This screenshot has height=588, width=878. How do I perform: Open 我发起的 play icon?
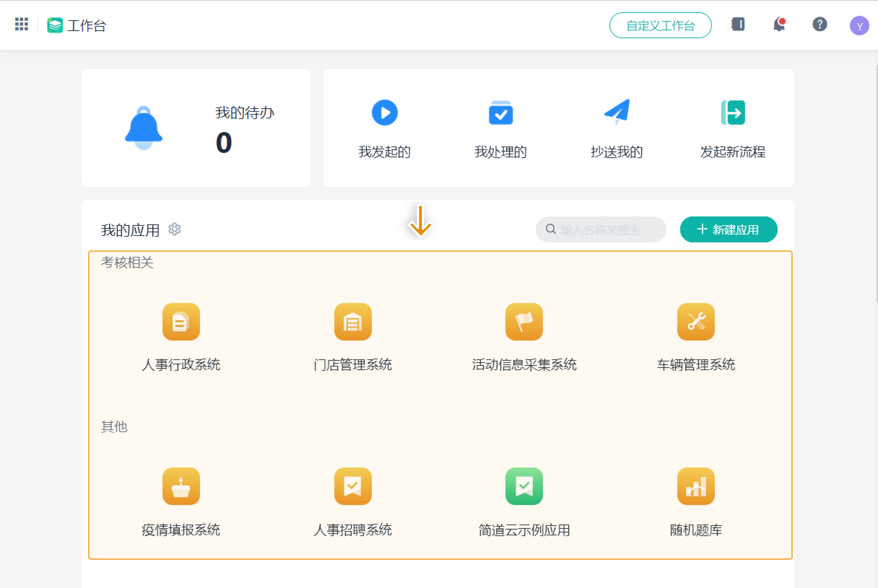point(385,113)
